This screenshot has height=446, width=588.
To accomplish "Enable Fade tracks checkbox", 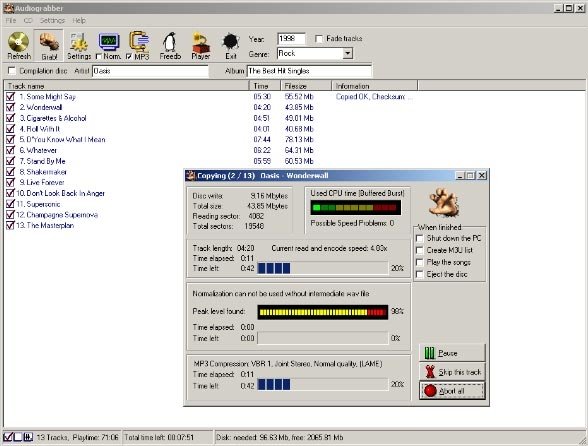I will coord(319,39).
